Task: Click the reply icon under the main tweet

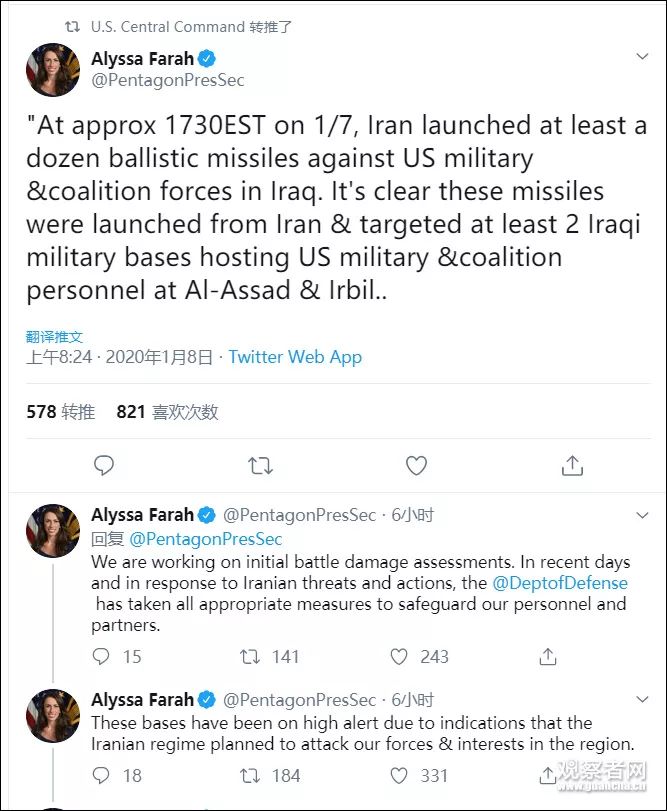Action: pyautogui.click(x=103, y=465)
